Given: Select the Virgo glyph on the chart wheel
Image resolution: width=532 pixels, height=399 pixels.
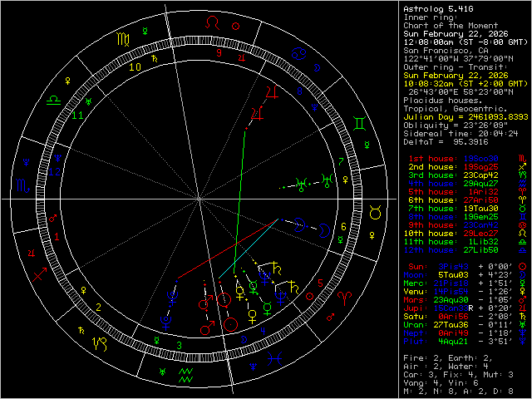Looking at the screenshot, I should point(122,39).
